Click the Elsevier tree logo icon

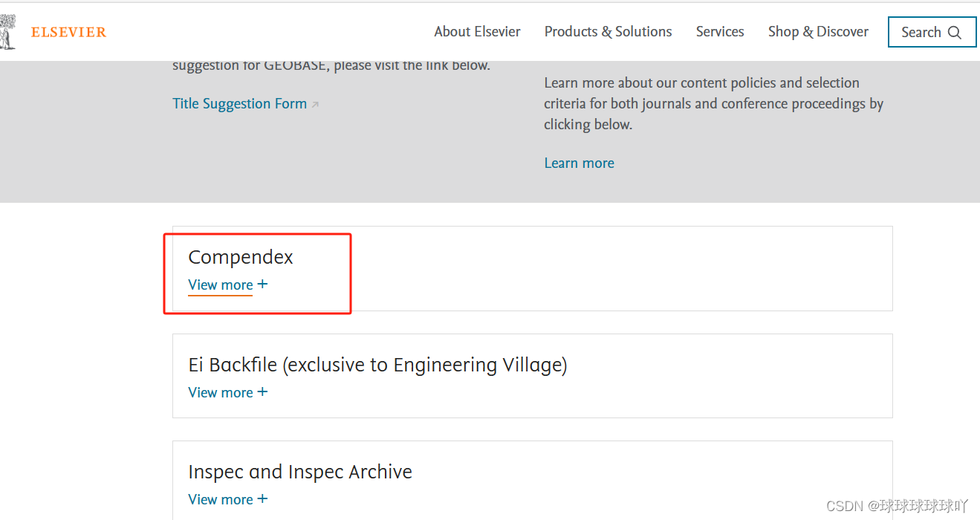7,32
